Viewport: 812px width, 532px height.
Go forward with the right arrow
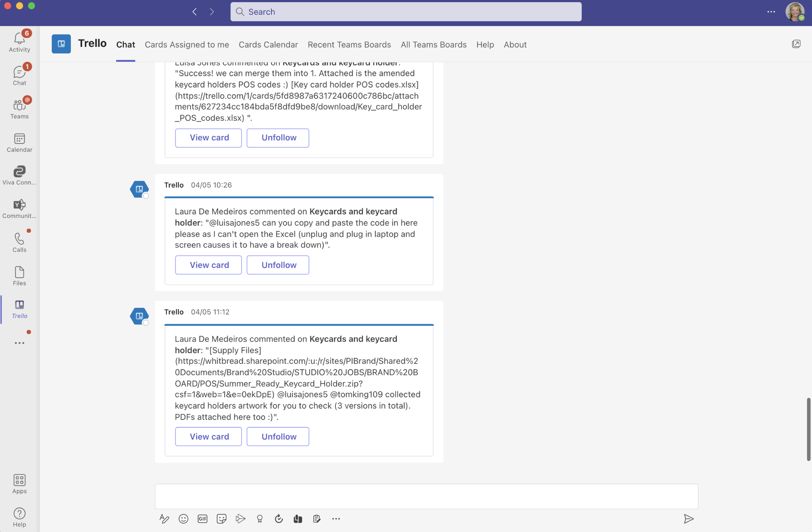(x=212, y=12)
